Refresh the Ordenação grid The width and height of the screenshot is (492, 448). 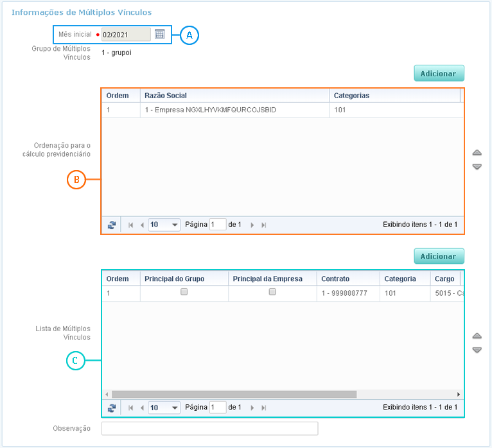(x=112, y=225)
